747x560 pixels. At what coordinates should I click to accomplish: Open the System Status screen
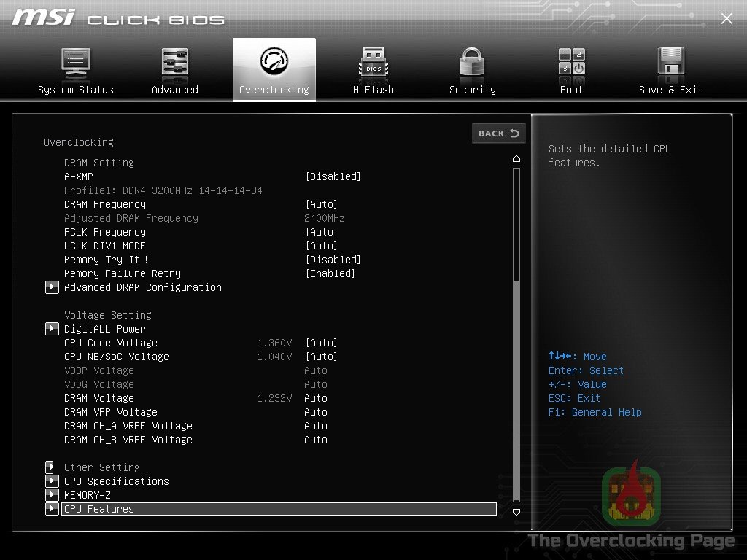point(76,69)
